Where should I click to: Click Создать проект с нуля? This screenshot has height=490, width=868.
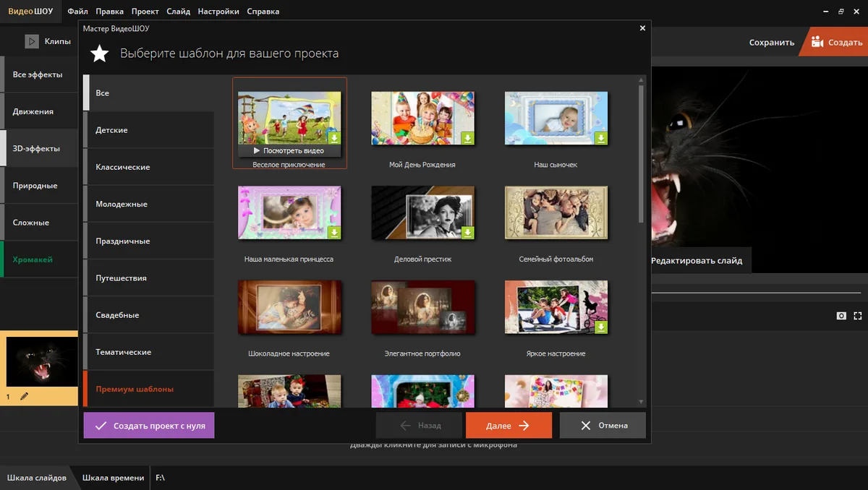click(149, 426)
